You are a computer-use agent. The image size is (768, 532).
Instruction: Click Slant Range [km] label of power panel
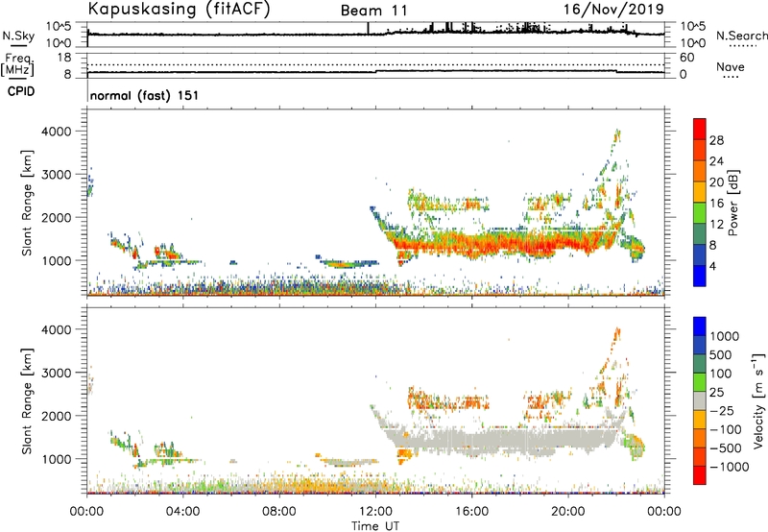pos(27,203)
